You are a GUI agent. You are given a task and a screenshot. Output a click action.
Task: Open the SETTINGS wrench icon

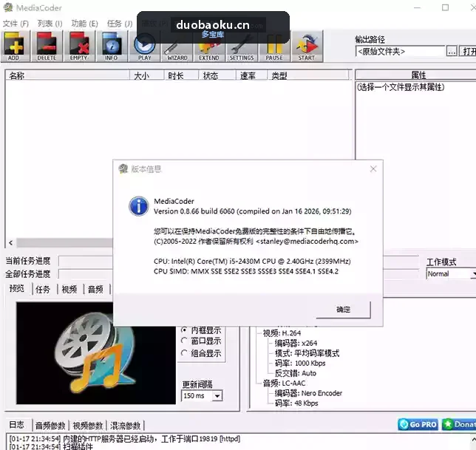pos(242,47)
